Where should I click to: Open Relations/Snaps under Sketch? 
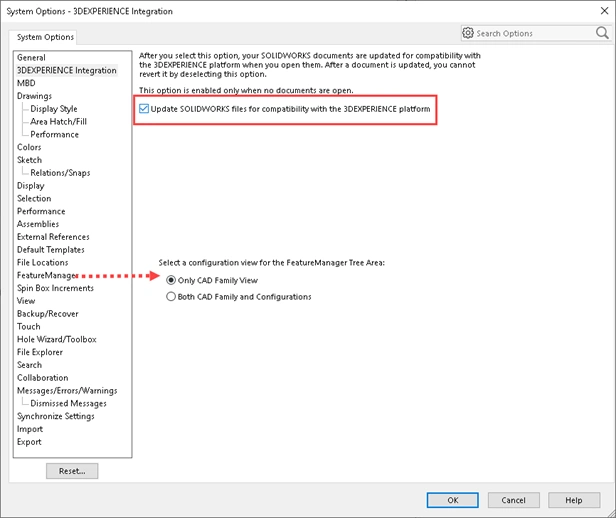point(60,173)
